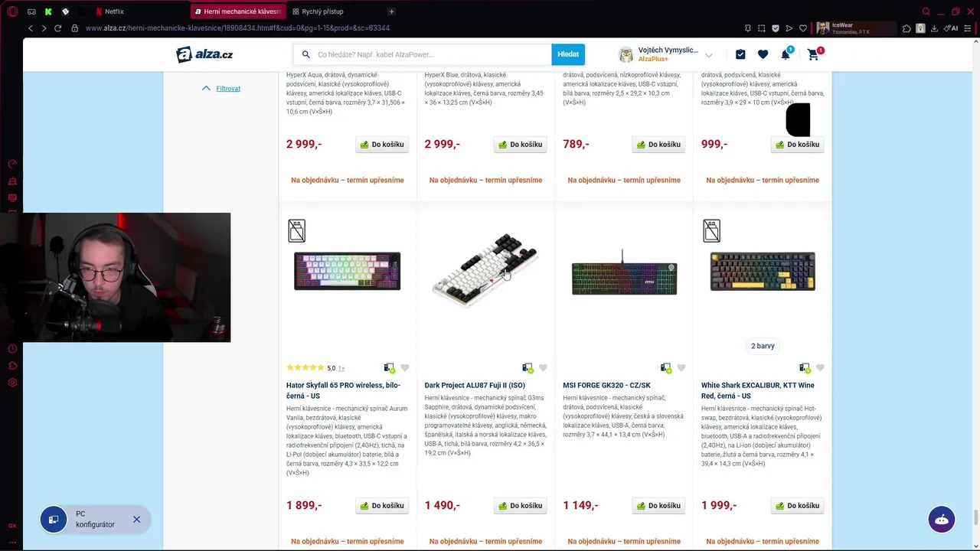Close the PC konfigurátor popup
The height and width of the screenshot is (551, 980).
tap(136, 520)
